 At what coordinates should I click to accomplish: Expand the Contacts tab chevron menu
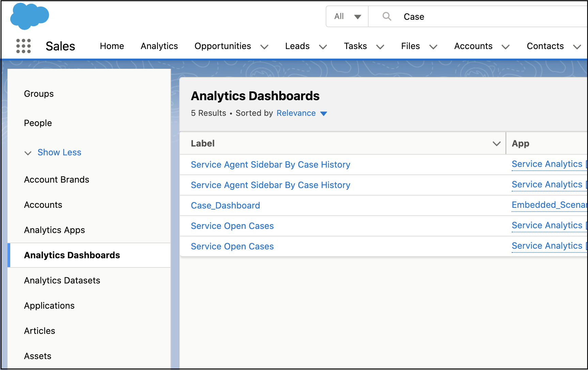[577, 47]
